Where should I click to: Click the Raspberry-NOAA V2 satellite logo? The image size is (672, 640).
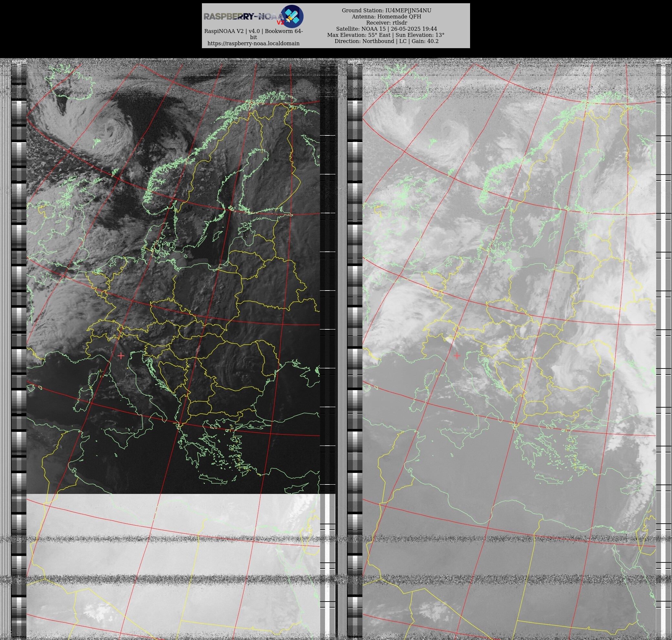point(292,16)
